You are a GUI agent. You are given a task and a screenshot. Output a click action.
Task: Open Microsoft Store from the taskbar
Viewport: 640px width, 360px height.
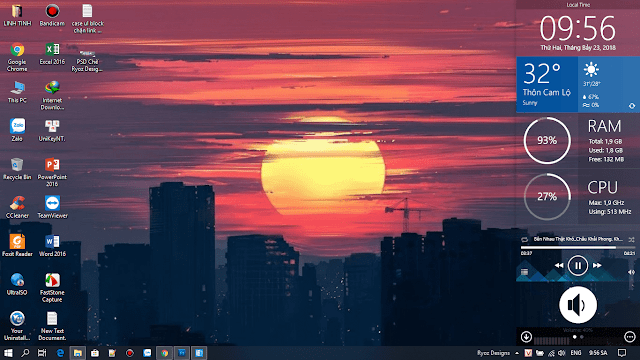[x=95, y=353]
